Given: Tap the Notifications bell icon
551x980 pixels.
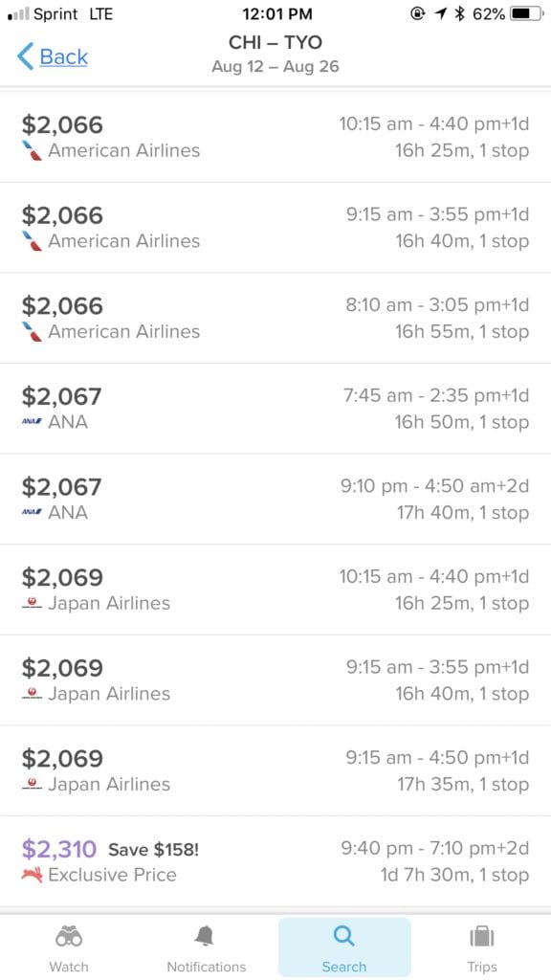Looking at the screenshot, I should click(x=205, y=936).
